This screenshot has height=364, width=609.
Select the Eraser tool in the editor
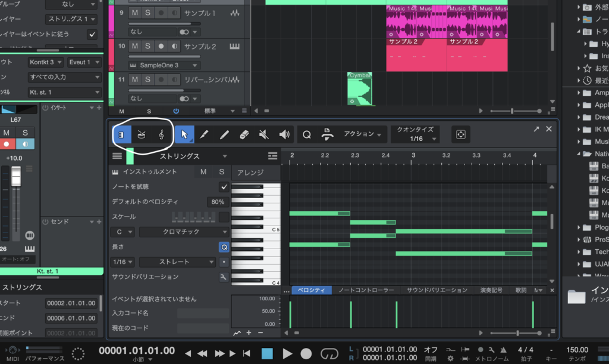pos(244,135)
